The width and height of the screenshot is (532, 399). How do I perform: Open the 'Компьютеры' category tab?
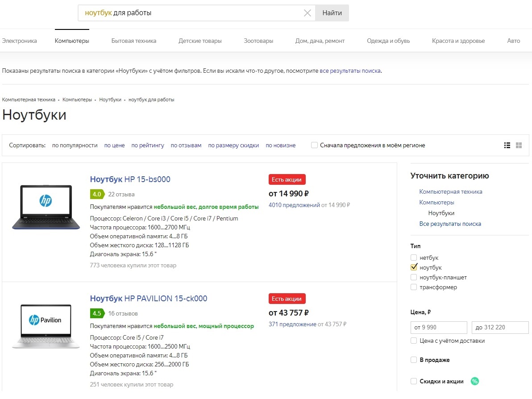pyautogui.click(x=72, y=41)
